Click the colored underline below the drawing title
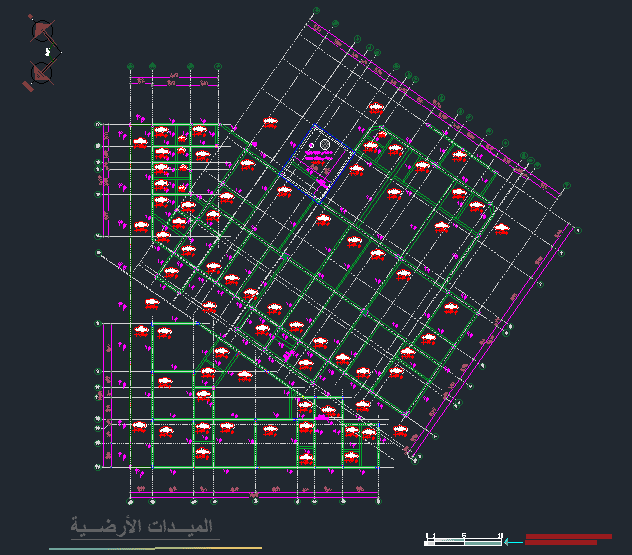Screen dimensions: 632x555 tap(156, 548)
